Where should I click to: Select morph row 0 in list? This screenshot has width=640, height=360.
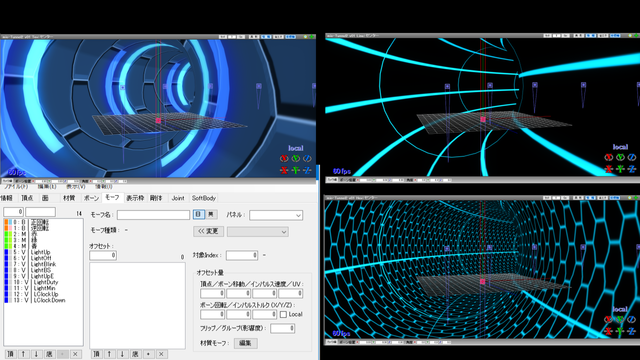click(43, 222)
